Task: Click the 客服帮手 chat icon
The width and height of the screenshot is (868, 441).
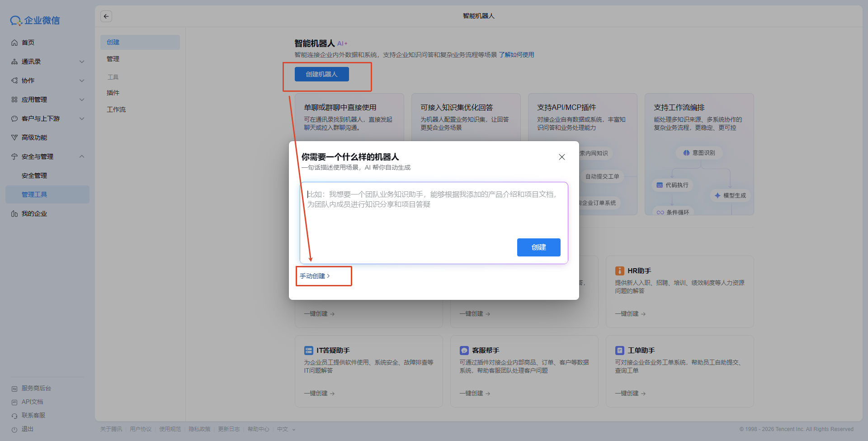Action: click(x=464, y=351)
